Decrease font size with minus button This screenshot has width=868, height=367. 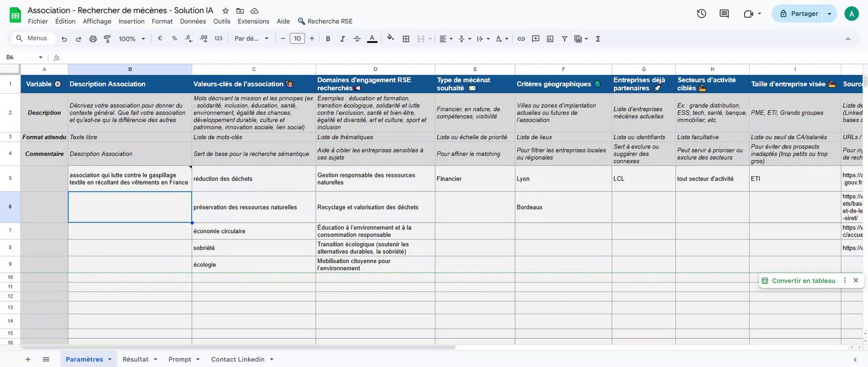coord(283,39)
